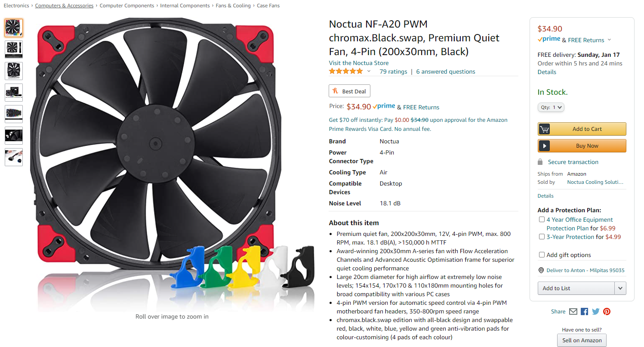
Task: Select the second product thumbnail image
Action: [x=14, y=50]
